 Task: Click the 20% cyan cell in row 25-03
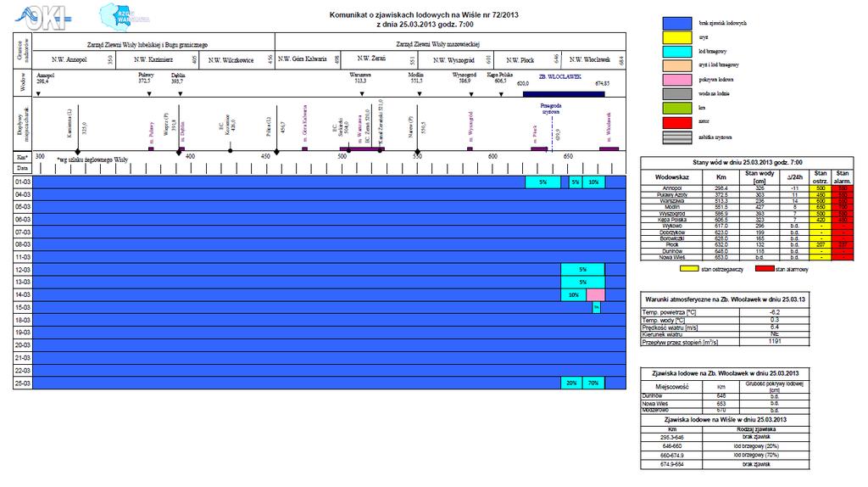click(x=571, y=383)
